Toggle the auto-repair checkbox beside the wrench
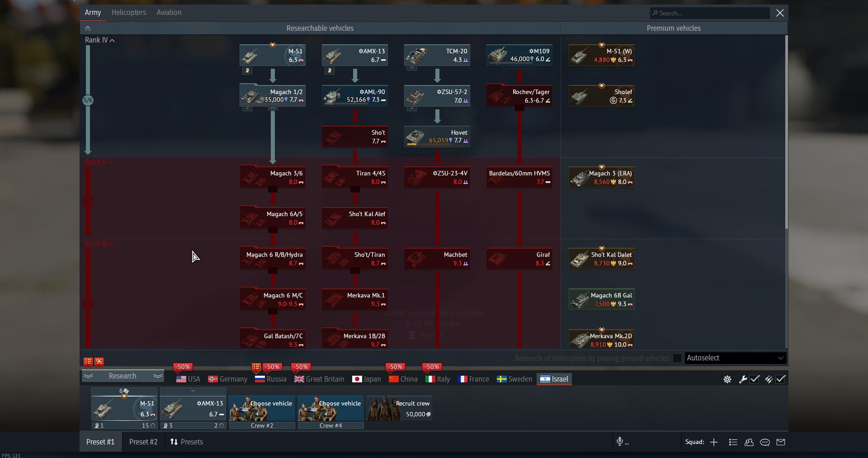 (x=755, y=379)
